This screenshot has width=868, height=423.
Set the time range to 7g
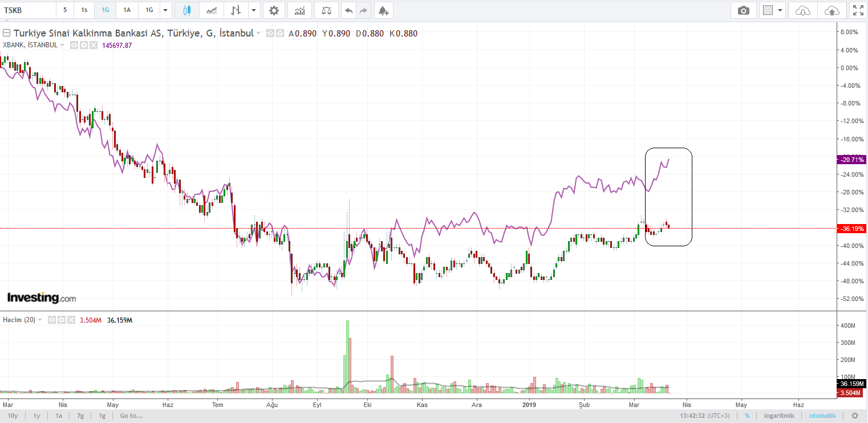click(x=80, y=416)
